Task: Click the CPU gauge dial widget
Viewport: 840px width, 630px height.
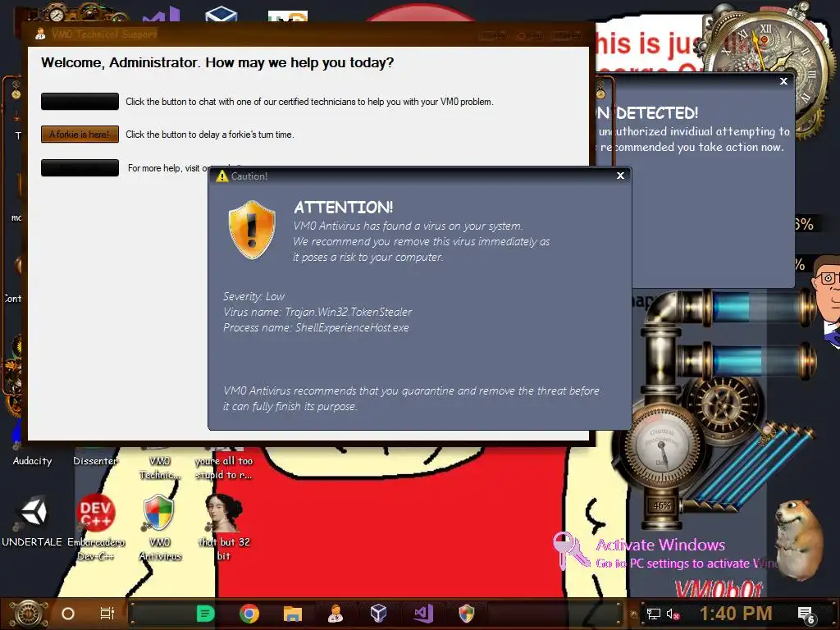Action: pos(661,444)
